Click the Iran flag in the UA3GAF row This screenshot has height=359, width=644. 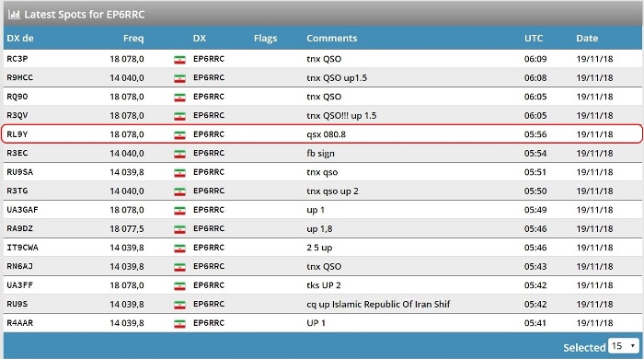(179, 211)
